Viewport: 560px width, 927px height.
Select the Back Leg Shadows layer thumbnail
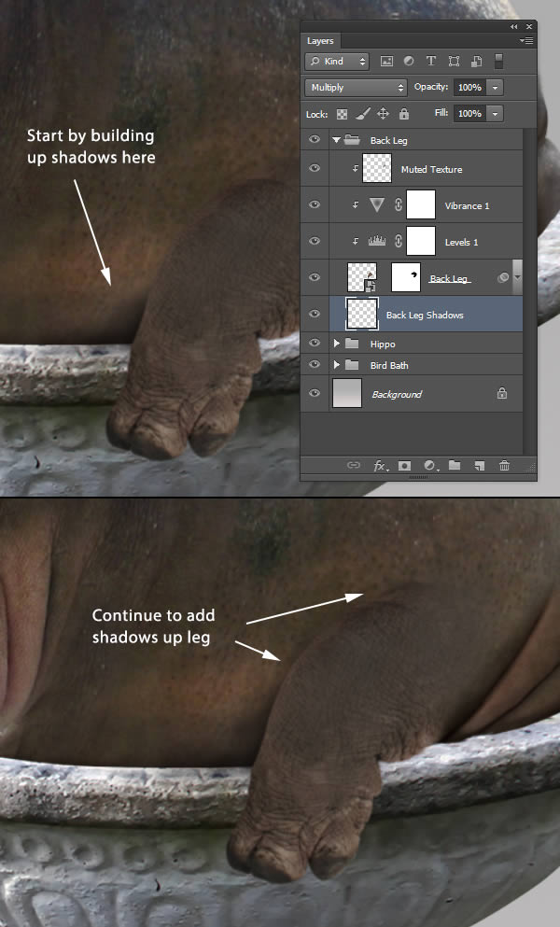(362, 314)
